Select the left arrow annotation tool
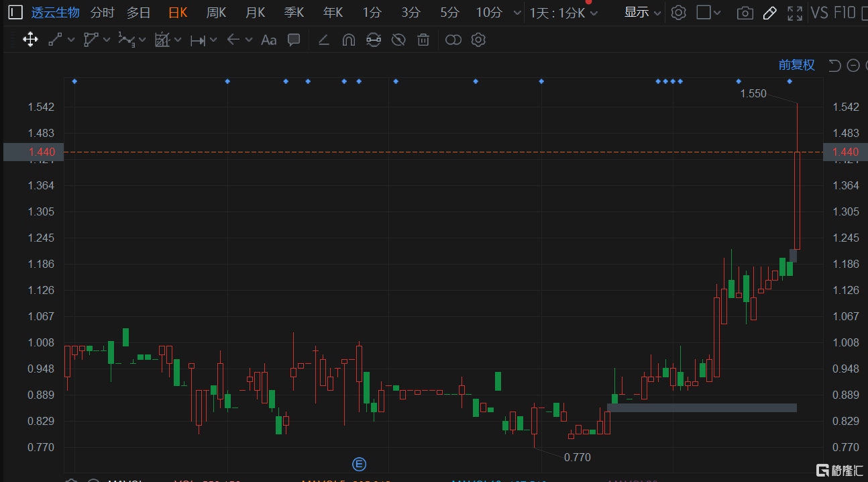This screenshot has height=482, width=868. tap(233, 40)
